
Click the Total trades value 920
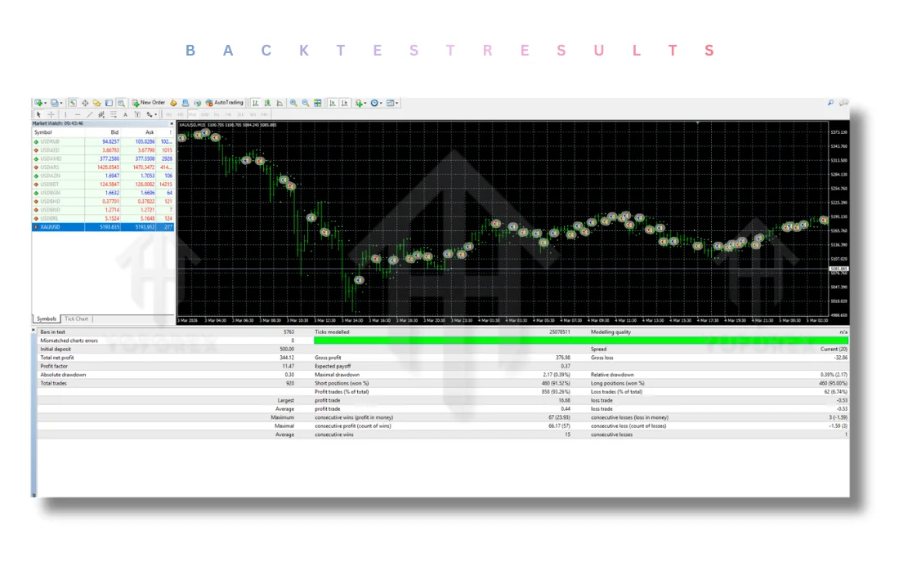pos(289,383)
